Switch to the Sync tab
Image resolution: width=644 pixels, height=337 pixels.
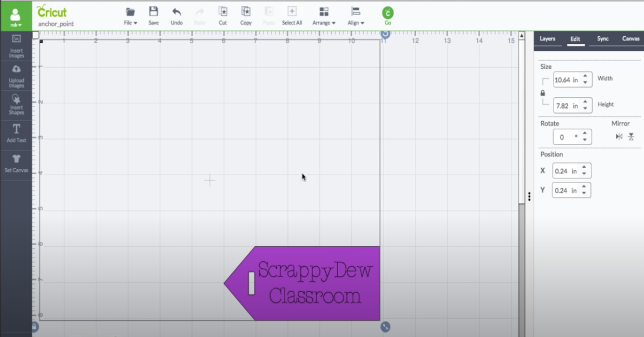603,39
